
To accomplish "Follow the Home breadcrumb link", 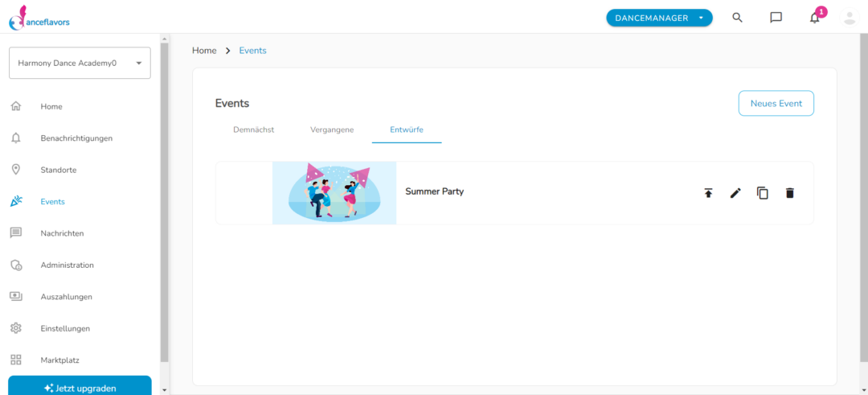I will tap(204, 51).
